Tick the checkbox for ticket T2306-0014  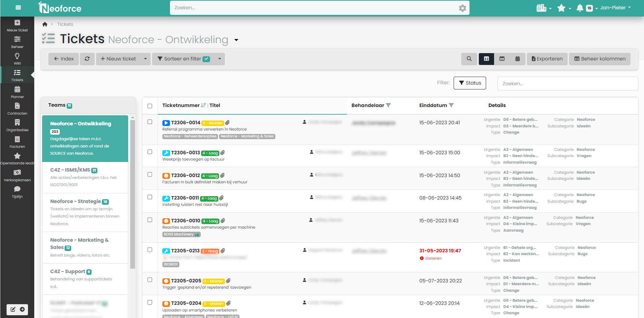tap(150, 122)
